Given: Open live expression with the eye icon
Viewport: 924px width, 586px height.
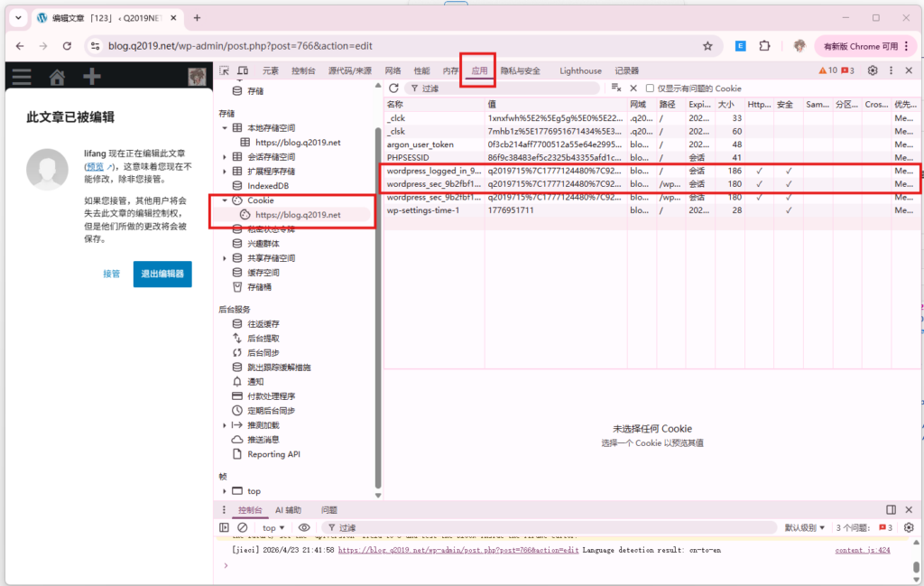Looking at the screenshot, I should point(305,527).
